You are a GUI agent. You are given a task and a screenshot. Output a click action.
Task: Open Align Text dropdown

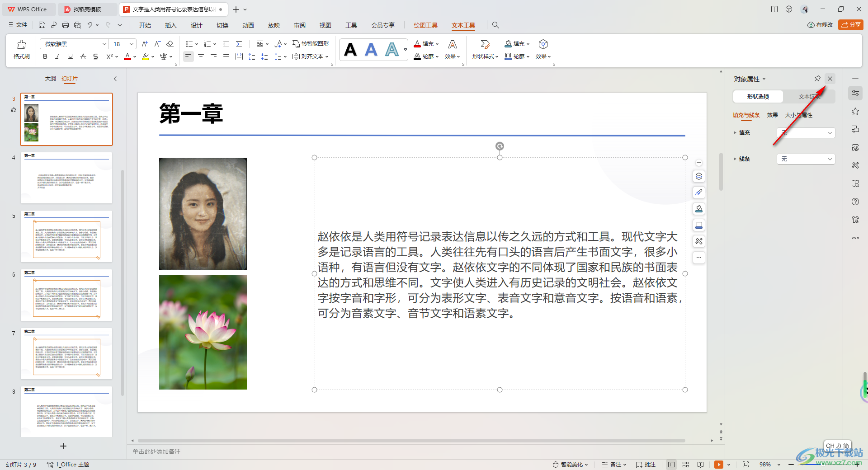(x=310, y=56)
